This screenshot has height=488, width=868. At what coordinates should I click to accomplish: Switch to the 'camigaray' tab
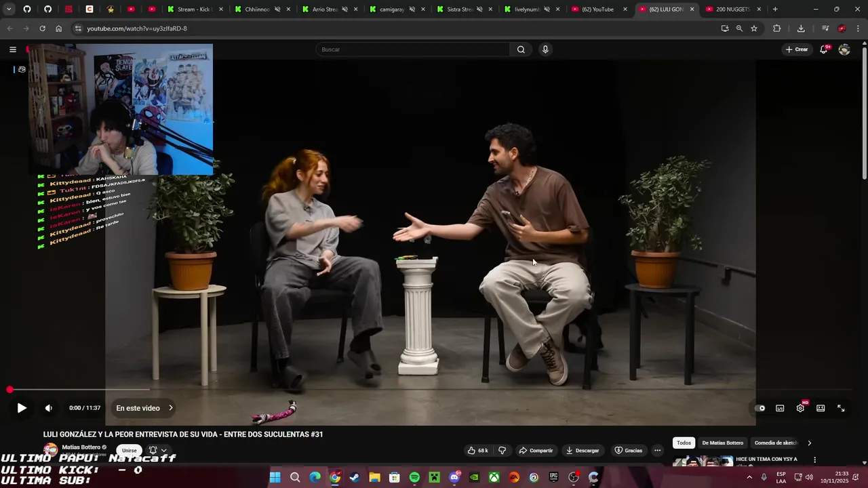397,9
